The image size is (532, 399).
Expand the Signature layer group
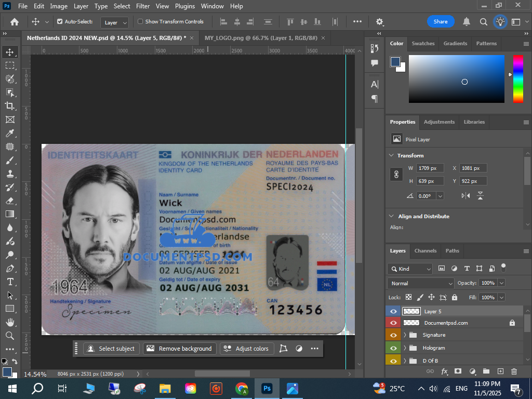(405, 335)
